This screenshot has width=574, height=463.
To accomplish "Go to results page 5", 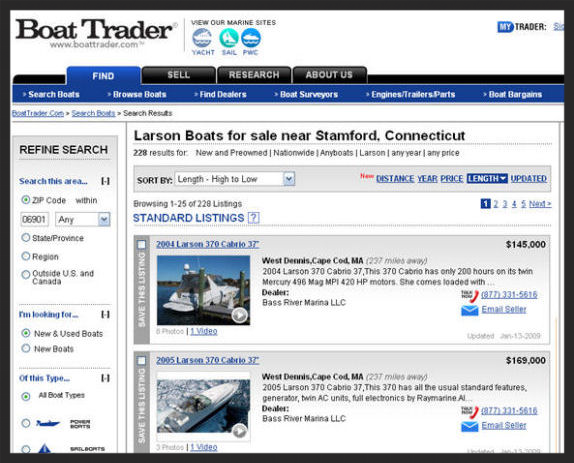I will (523, 204).
